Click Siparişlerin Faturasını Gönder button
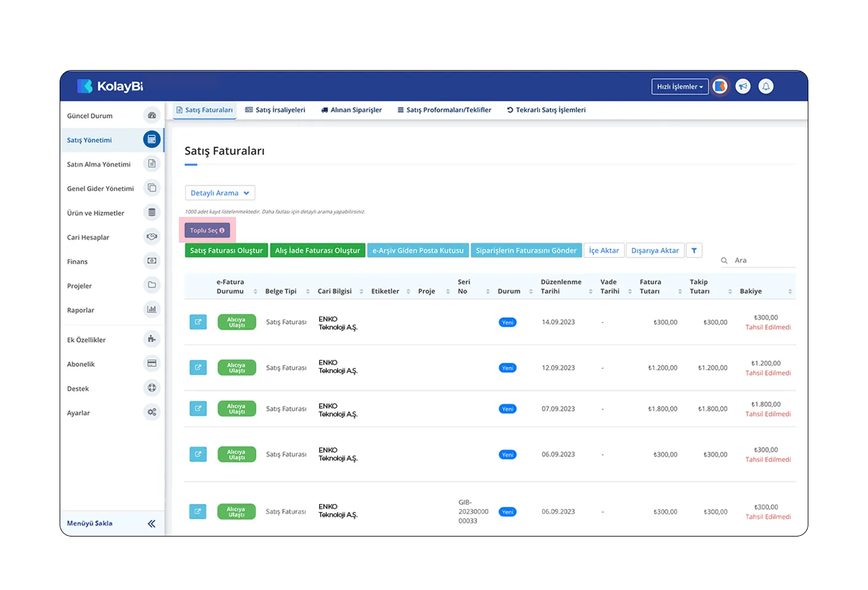The height and width of the screenshot is (590, 868). pos(526,250)
